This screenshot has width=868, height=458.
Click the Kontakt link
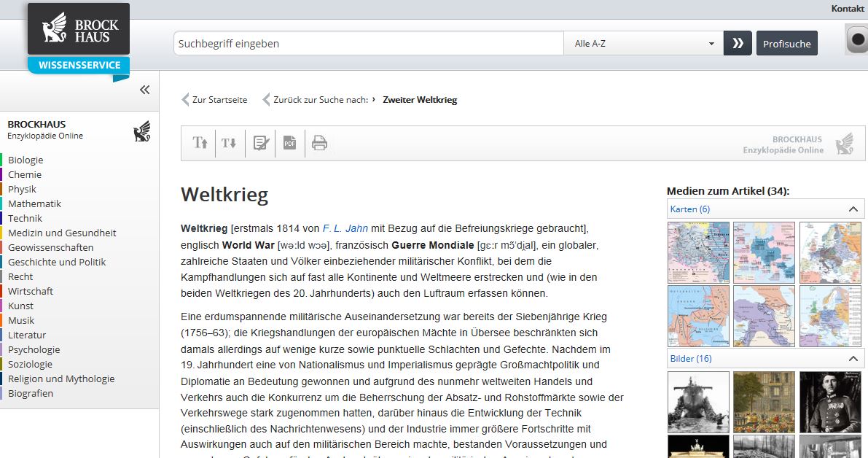pos(848,9)
